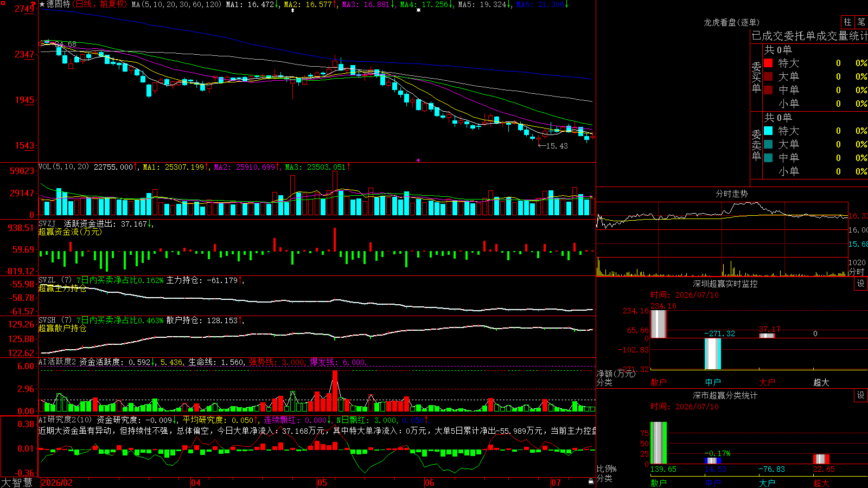This screenshot has width=868, height=488.
Task: Click the 07 month marker on timeline
Action: coord(556,483)
